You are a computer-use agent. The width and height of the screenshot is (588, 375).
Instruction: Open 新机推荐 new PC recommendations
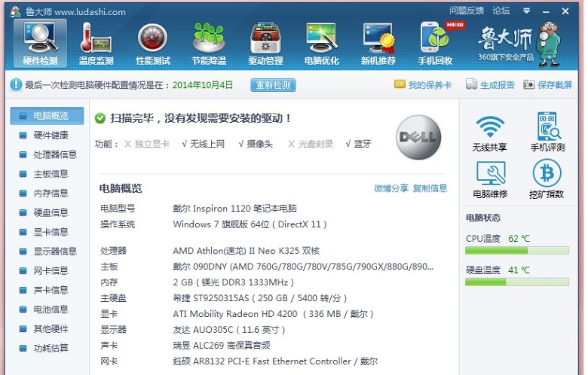tap(378, 44)
